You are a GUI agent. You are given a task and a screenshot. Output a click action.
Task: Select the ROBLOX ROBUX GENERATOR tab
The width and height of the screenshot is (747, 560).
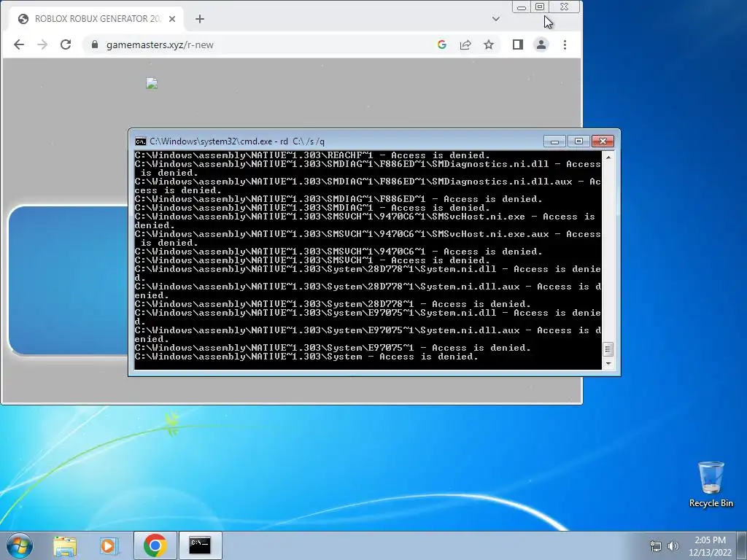[x=97, y=19]
